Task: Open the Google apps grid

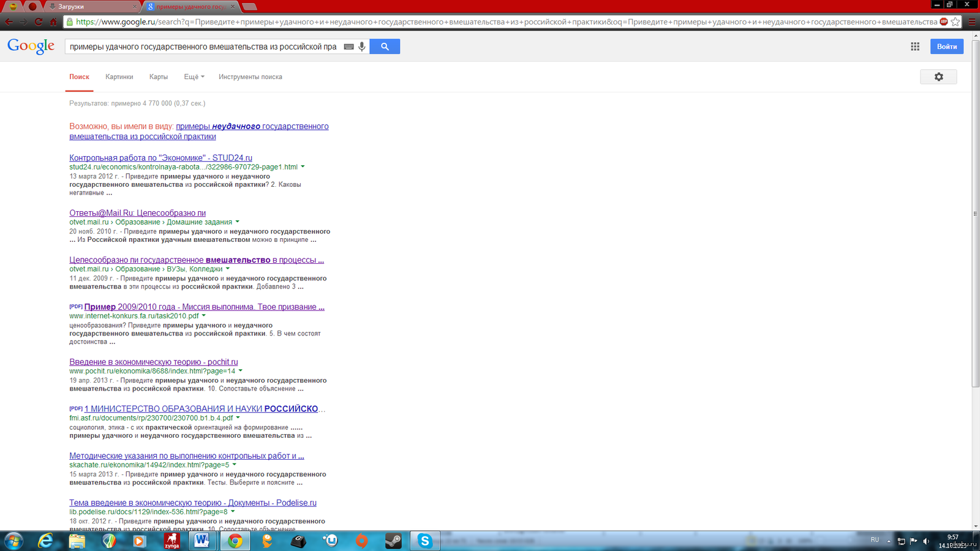Action: pos(915,47)
